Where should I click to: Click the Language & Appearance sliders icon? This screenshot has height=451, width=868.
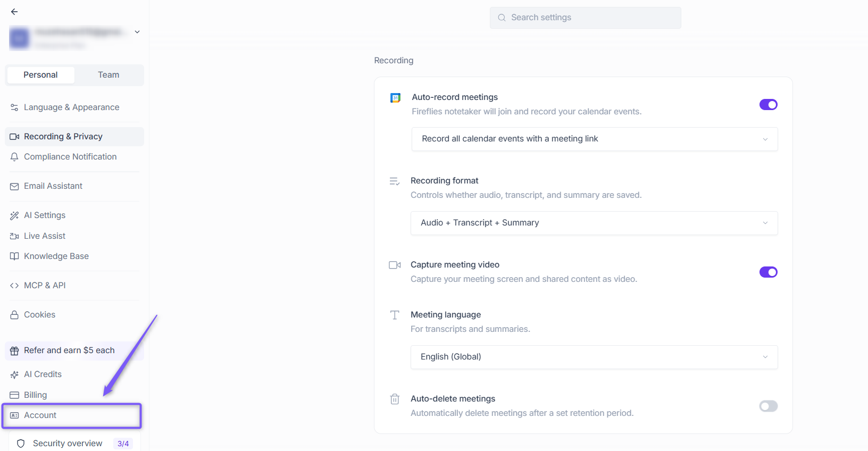14,107
